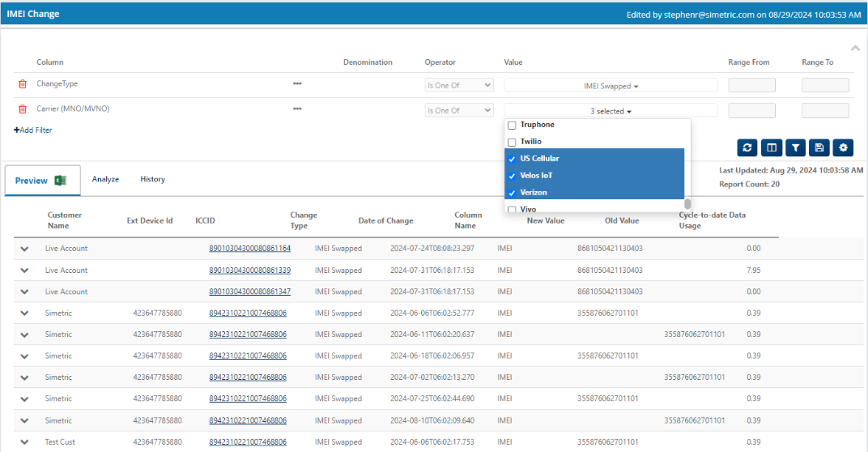Collapse the filter panel with the up chevron

tap(855, 49)
